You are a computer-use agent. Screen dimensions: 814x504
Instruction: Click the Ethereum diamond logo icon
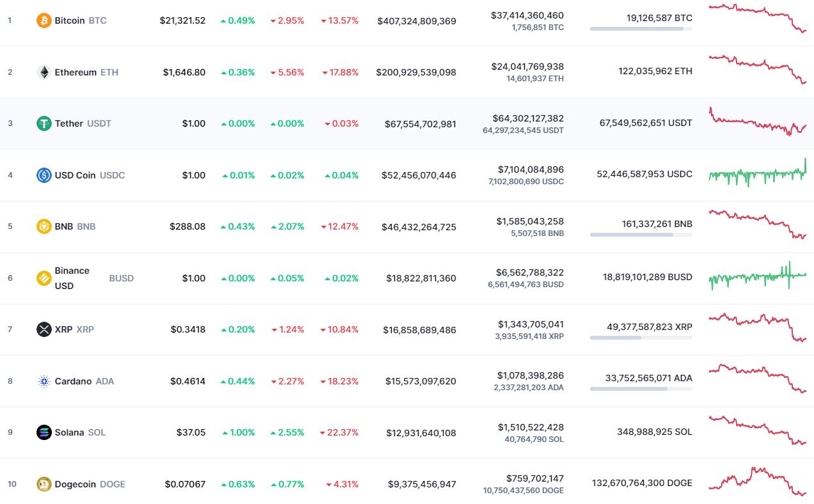pyautogui.click(x=44, y=72)
